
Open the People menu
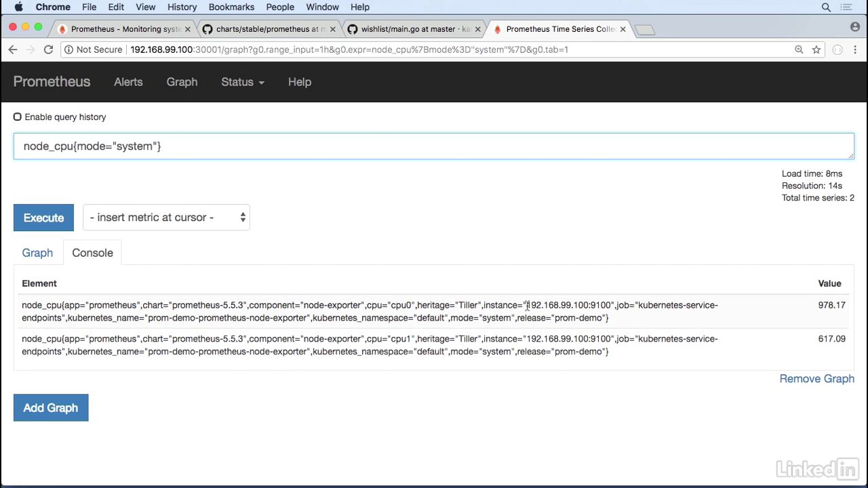pos(280,7)
